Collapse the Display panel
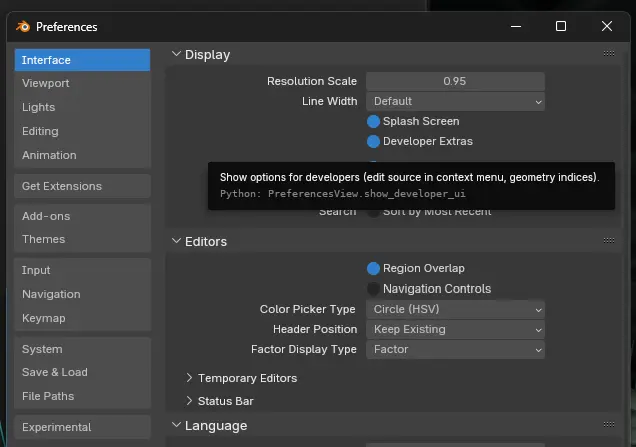Viewport: 636px width, 447px height. (176, 54)
